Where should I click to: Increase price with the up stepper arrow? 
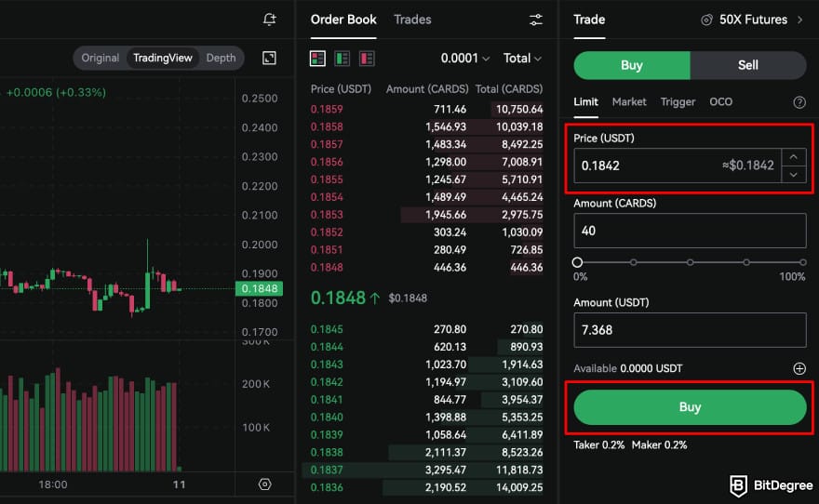click(793, 157)
